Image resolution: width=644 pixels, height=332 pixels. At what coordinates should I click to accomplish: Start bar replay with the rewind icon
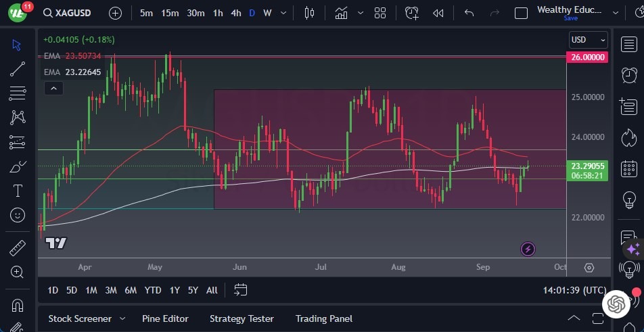[438, 13]
